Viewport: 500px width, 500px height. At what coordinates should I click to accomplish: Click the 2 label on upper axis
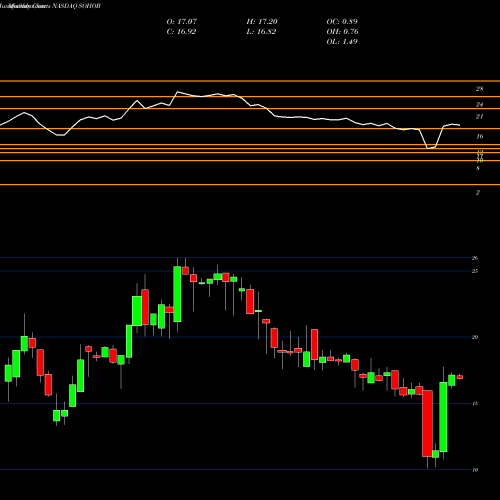pos(478,192)
